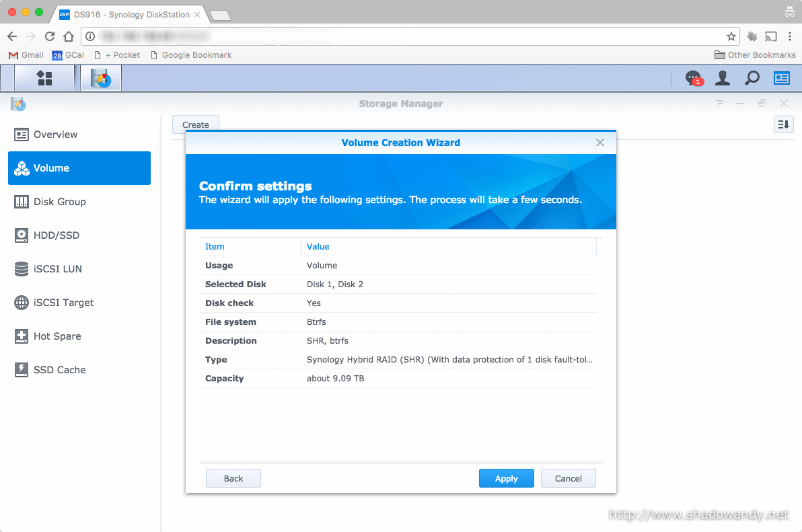Open the GCal bookmark
Screen dimensions: 802x532
[68, 54]
